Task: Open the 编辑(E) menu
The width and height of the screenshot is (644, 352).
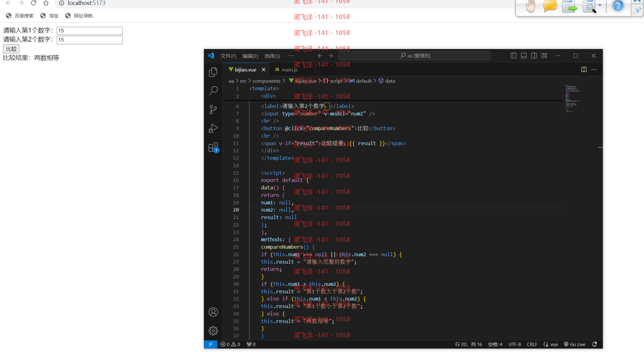Action: (250, 56)
